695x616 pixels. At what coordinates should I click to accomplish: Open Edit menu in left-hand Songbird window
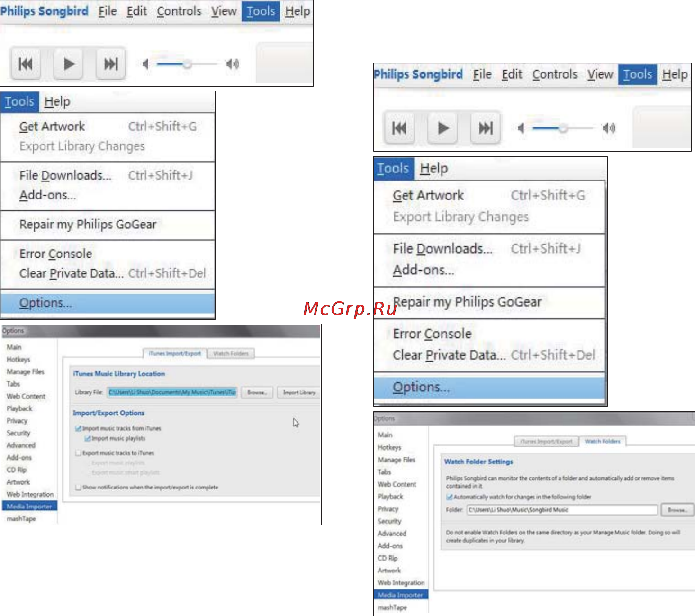tap(136, 11)
